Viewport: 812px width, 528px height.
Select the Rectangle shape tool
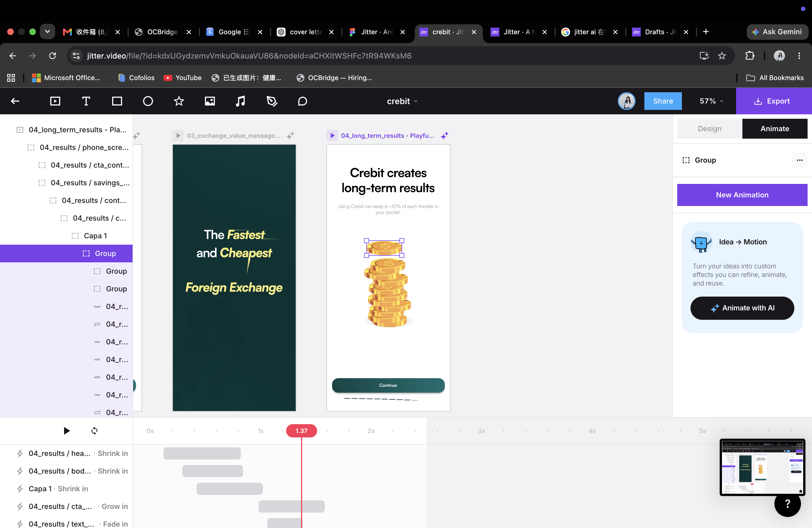point(117,101)
